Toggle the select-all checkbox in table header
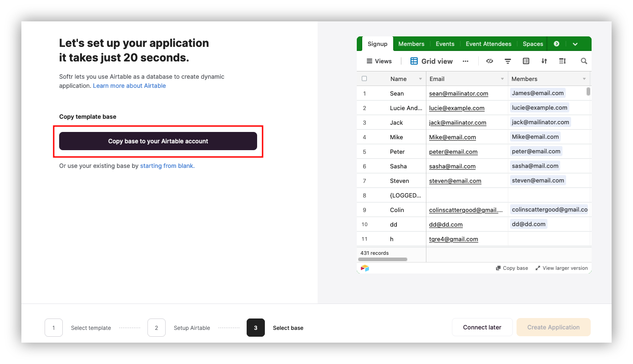 point(364,78)
